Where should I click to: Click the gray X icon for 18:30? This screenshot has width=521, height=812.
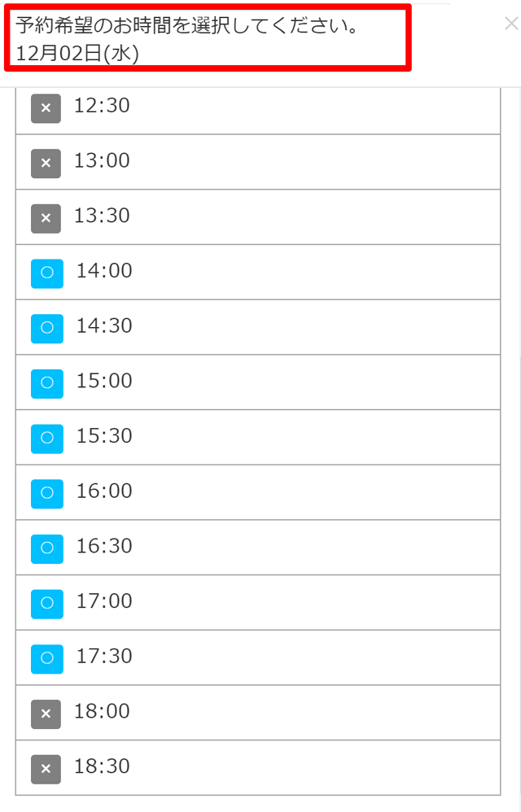(x=46, y=769)
